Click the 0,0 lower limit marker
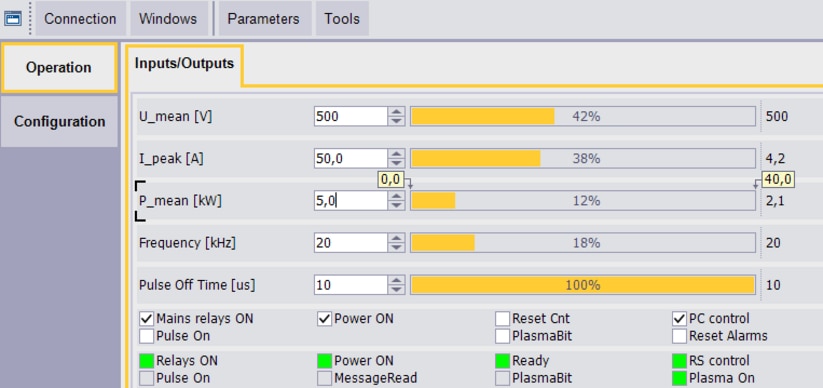The width and height of the screenshot is (823, 388). [x=391, y=180]
